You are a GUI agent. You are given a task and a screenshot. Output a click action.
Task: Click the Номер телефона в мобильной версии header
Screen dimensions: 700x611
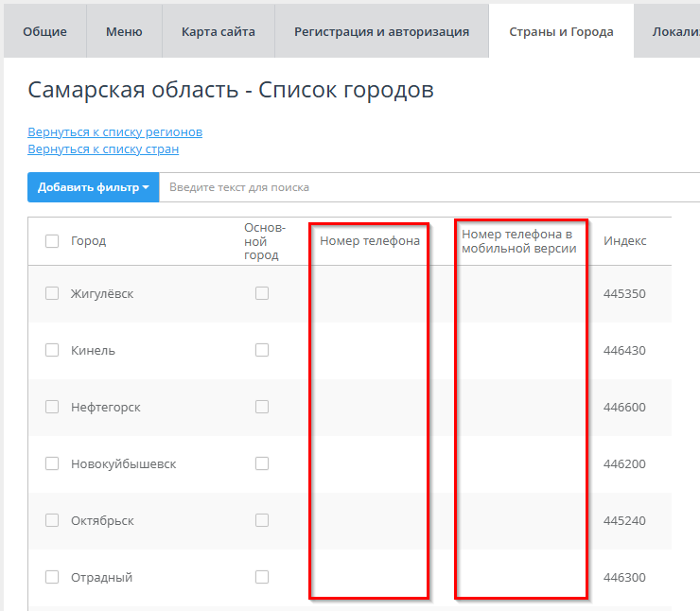[x=519, y=241]
